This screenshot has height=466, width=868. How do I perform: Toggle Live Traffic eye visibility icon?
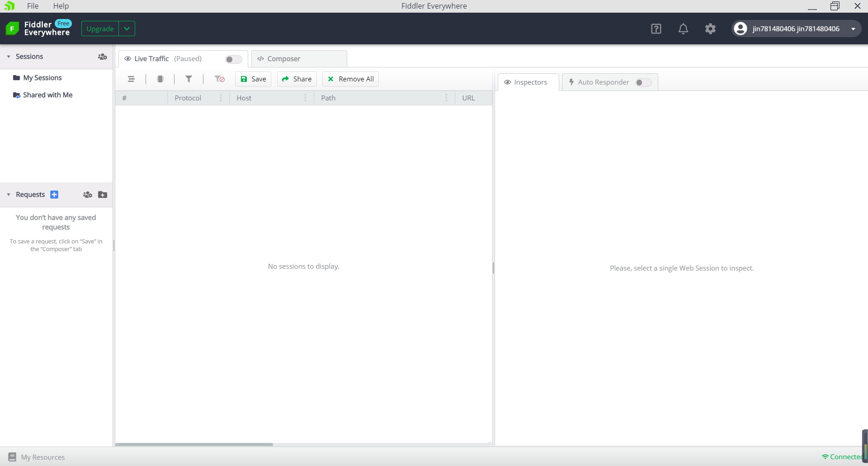(x=128, y=59)
